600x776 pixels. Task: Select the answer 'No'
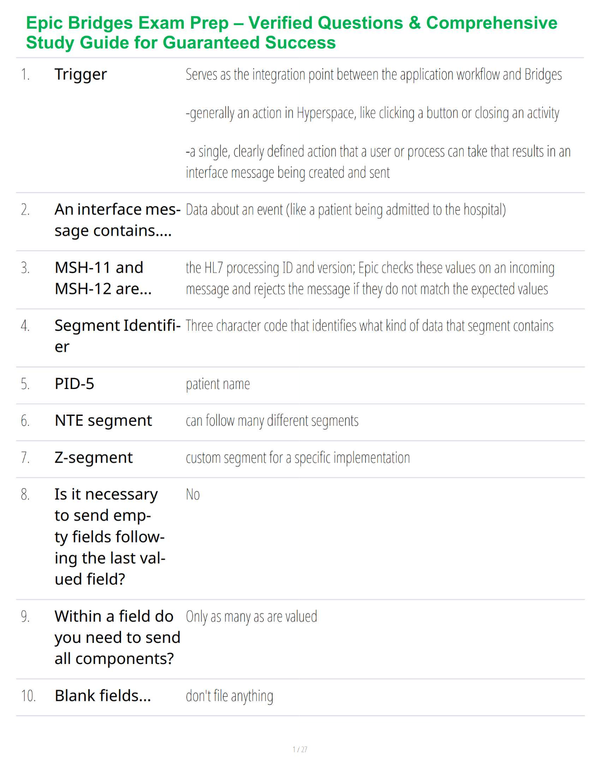(x=193, y=494)
